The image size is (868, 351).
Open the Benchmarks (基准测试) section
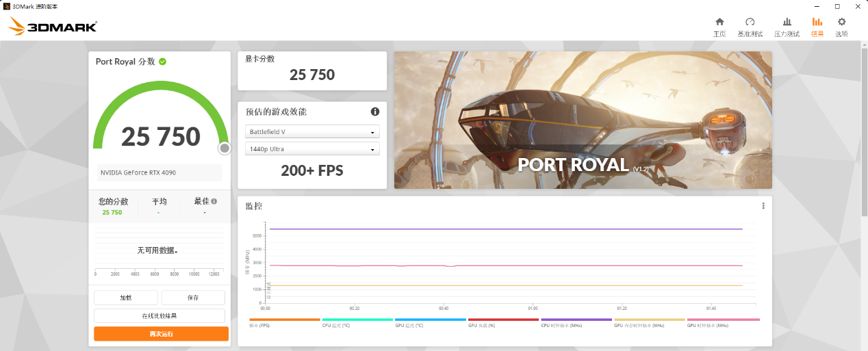[750, 27]
